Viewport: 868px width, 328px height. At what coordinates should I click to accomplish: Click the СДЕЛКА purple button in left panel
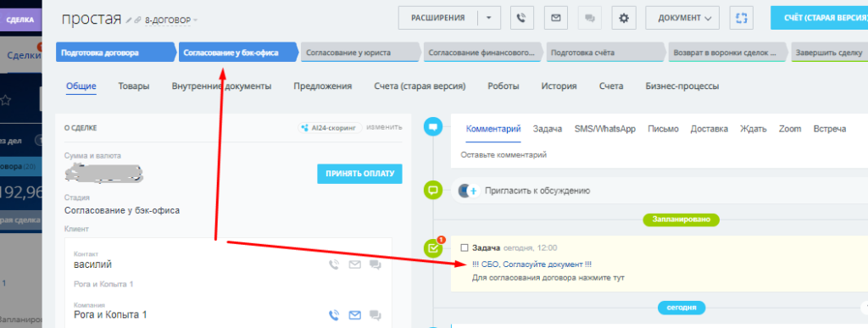coord(20,19)
